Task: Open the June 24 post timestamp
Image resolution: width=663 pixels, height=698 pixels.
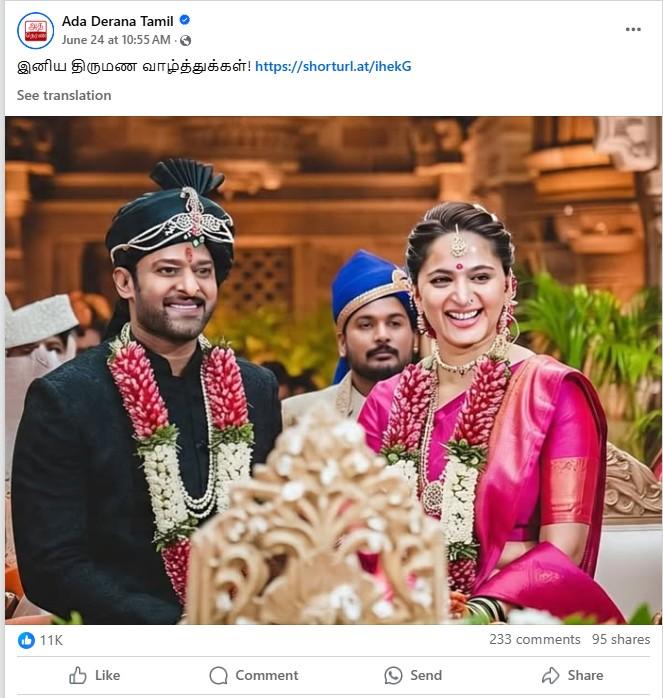Action: 116,40
